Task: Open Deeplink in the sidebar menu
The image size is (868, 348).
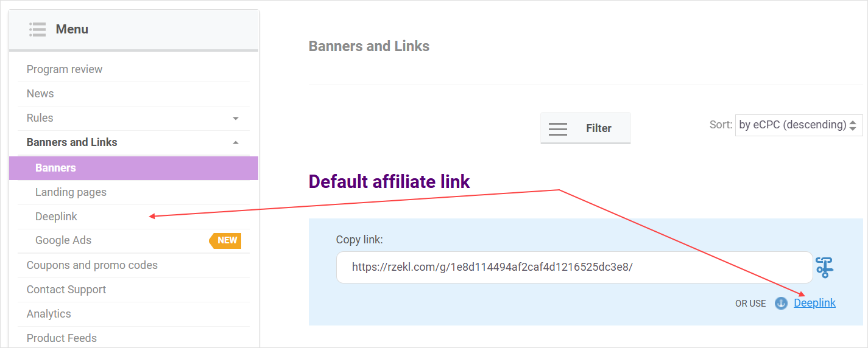Action: tap(56, 217)
